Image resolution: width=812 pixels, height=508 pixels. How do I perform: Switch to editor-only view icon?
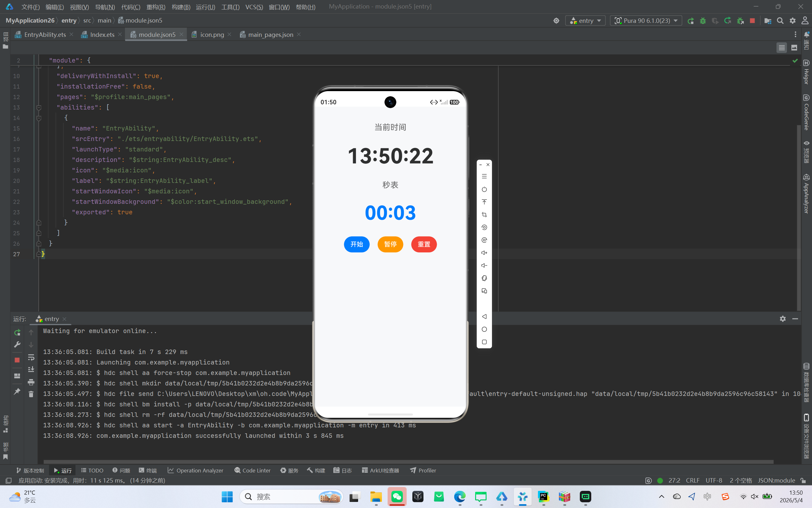point(782,48)
